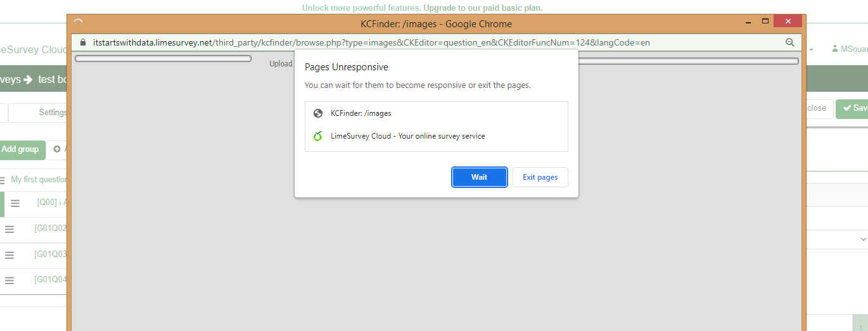Open the MSouac user account menu
The image size is (868, 331).
[x=850, y=49]
